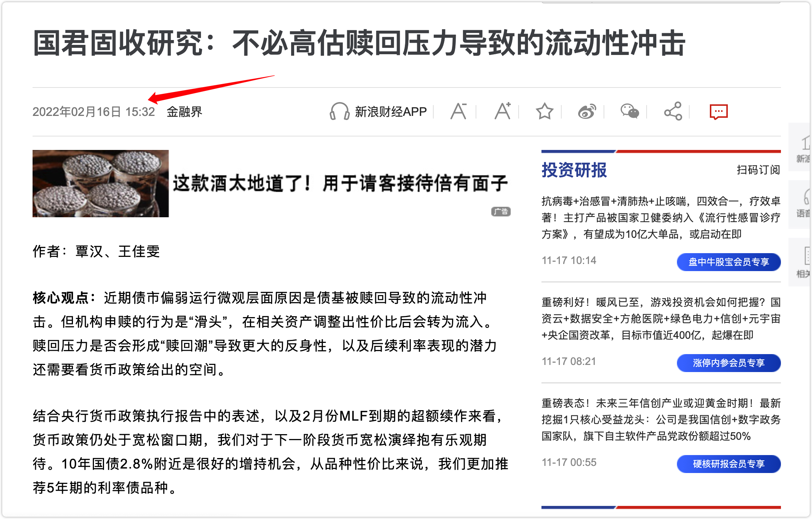The width and height of the screenshot is (812, 519).
Task: Click the headphone listen icon
Action: 339,111
